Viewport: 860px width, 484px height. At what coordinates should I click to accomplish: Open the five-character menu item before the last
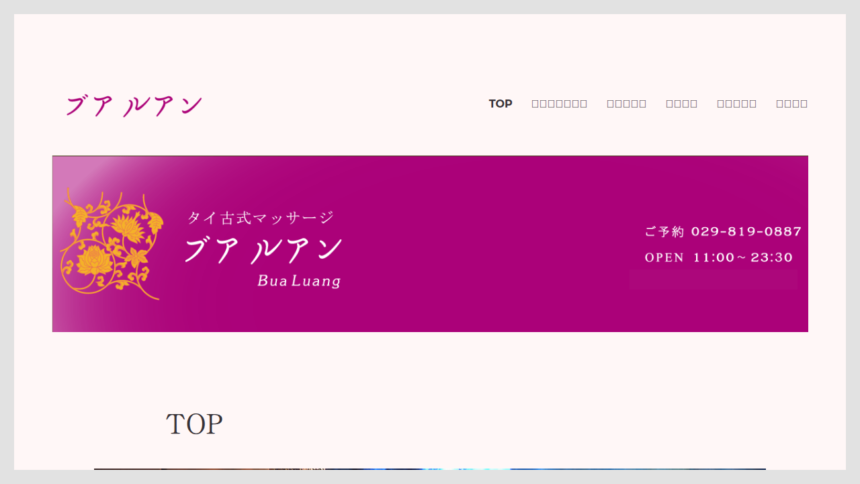click(x=736, y=104)
